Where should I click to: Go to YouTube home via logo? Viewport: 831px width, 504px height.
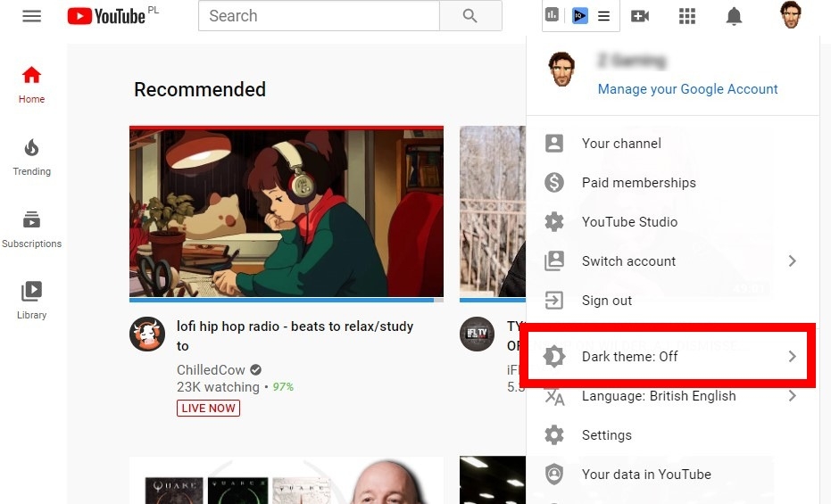click(x=106, y=16)
